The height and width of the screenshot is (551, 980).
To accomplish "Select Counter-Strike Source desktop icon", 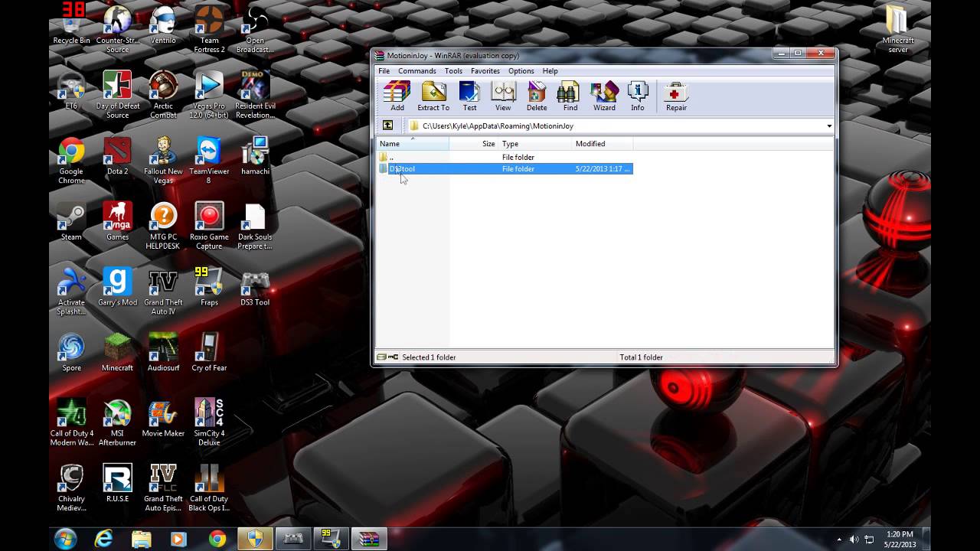I will click(x=117, y=30).
